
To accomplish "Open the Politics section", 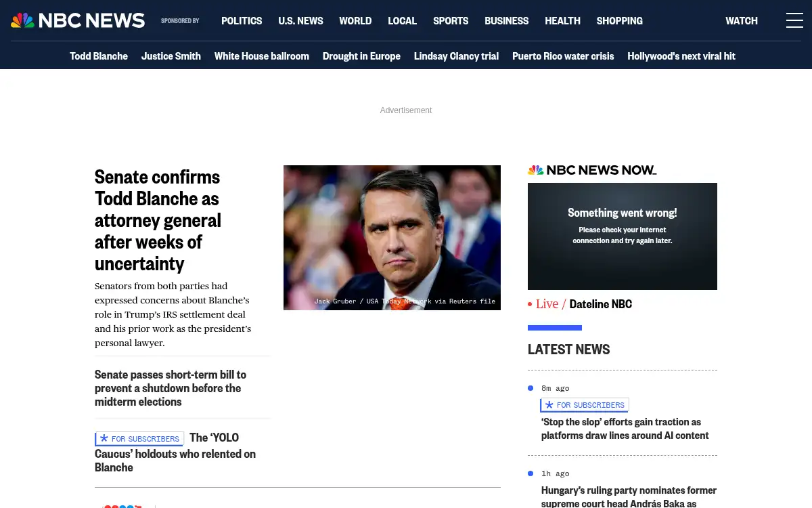I will pos(242,20).
